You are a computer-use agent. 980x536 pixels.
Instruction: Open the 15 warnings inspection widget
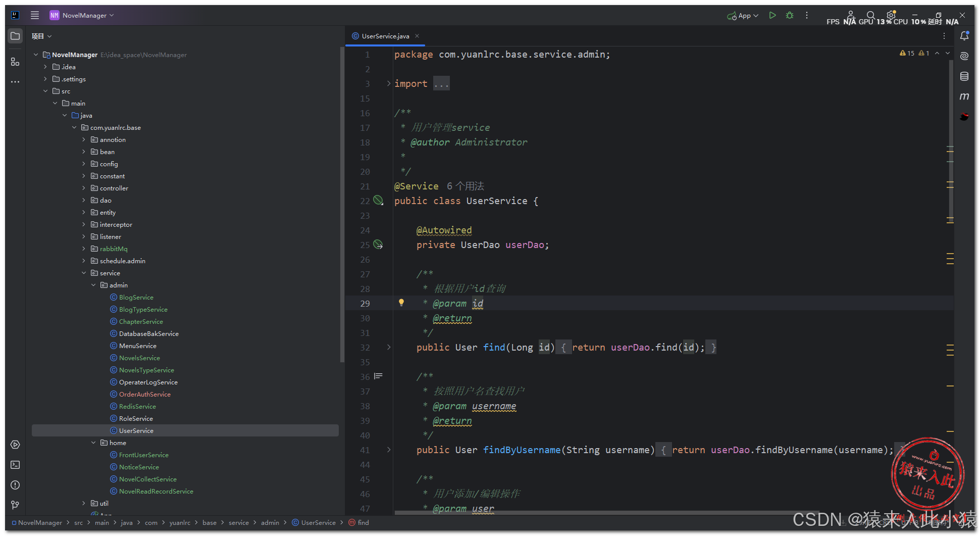(907, 53)
